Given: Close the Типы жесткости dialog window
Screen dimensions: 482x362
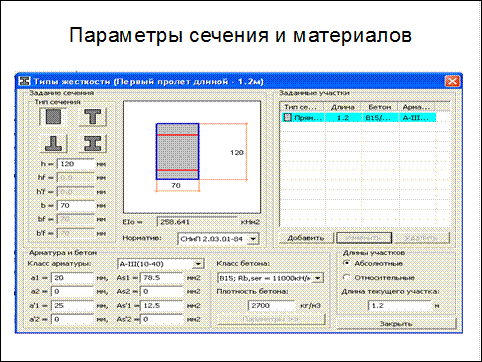Looking at the screenshot, I should 452,81.
